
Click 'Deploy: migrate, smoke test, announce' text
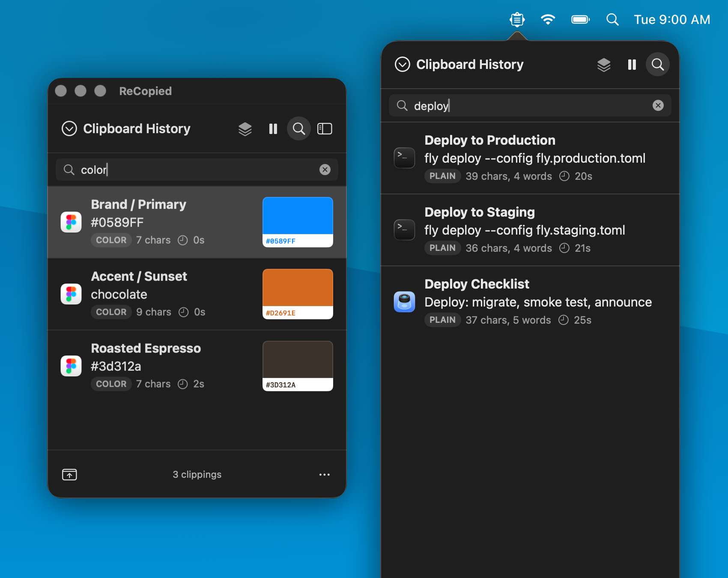coord(538,302)
